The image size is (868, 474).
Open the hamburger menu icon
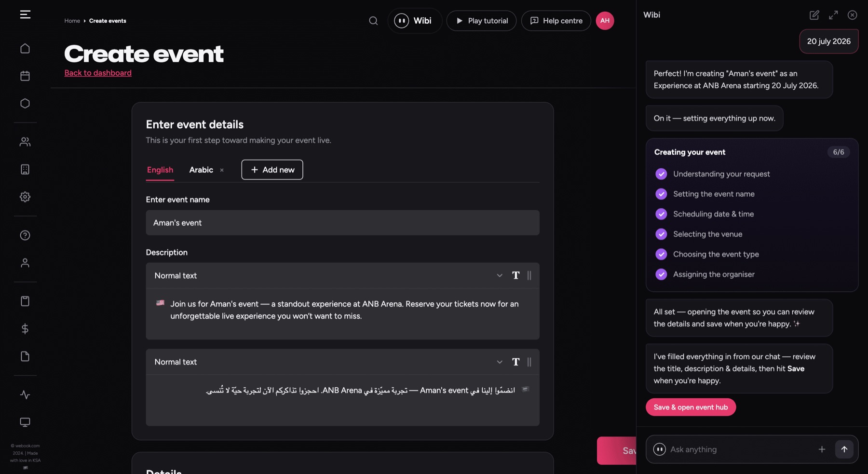coord(25,14)
